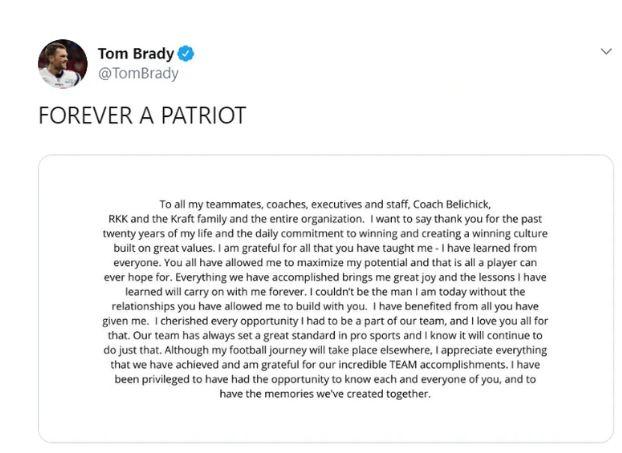Image resolution: width=622 pixels, height=453 pixels.
Task: Visit the @TomBrady handle link
Action: click(138, 73)
